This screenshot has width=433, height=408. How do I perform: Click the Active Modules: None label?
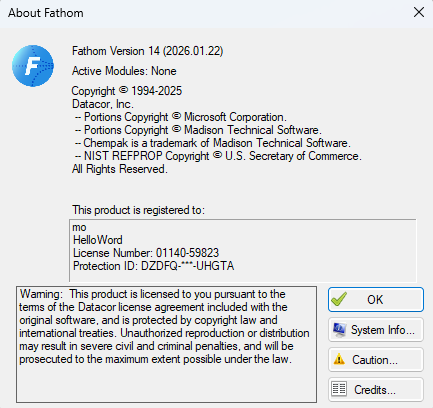[x=124, y=71]
